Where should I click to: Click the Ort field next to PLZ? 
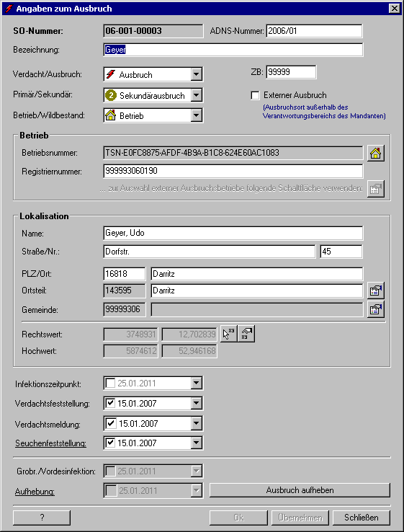pyautogui.click(x=257, y=274)
